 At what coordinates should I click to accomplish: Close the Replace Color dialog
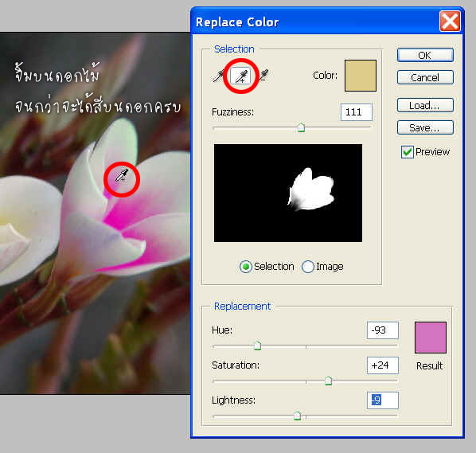click(450, 21)
